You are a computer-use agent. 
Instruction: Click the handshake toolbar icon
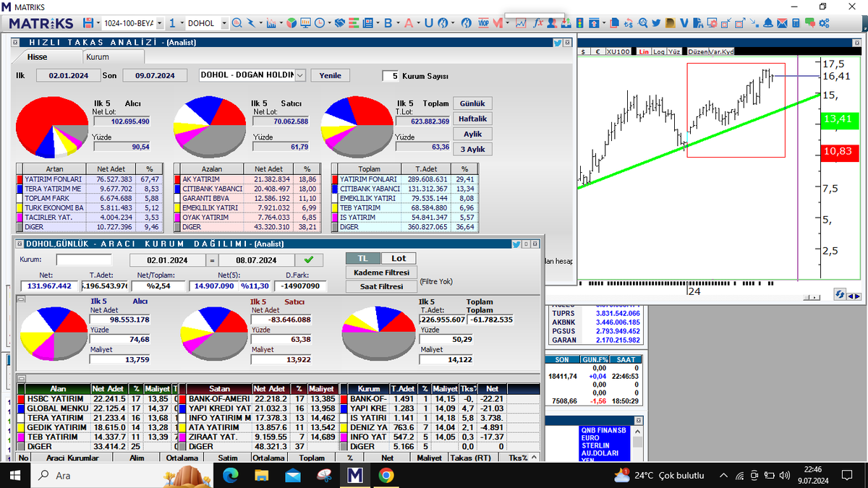tap(339, 23)
